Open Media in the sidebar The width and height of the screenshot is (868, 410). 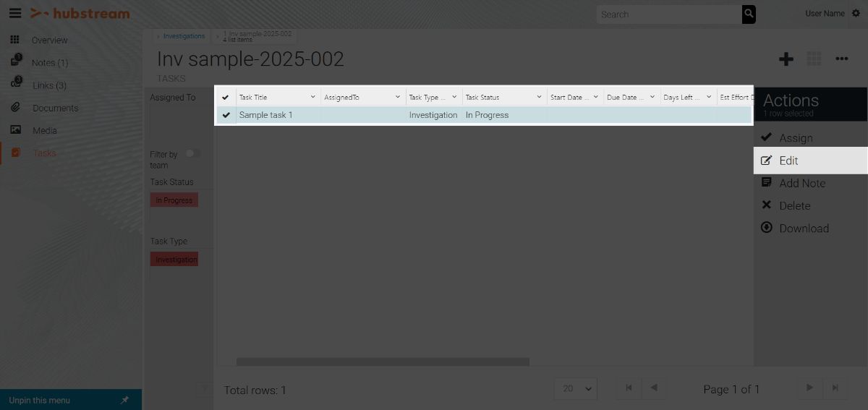44,130
